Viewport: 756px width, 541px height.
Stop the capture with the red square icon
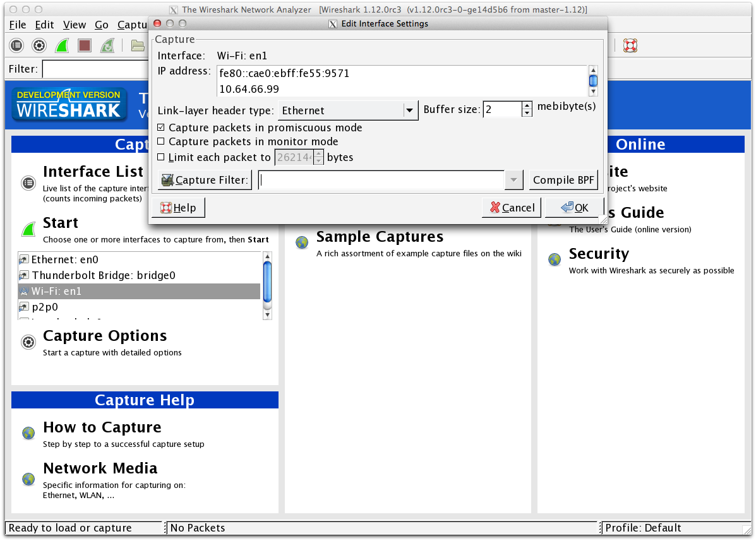[85, 45]
